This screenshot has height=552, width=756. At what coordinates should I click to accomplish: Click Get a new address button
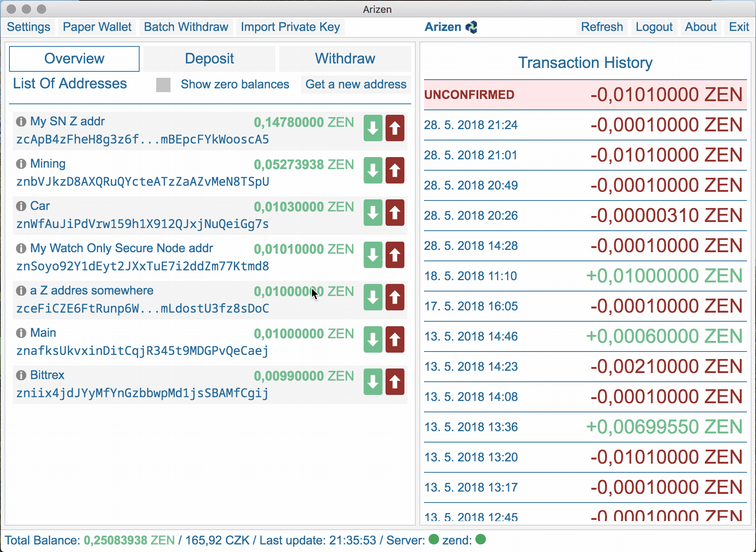tap(356, 84)
